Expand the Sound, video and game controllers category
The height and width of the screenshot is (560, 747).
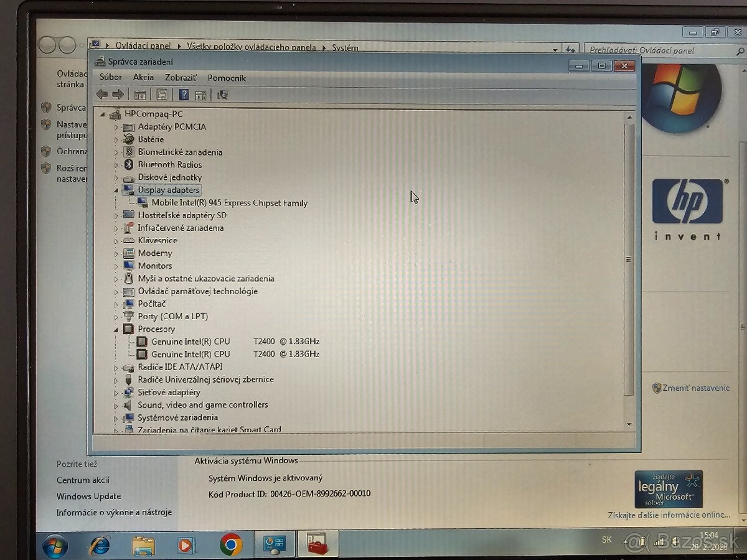coord(117,404)
